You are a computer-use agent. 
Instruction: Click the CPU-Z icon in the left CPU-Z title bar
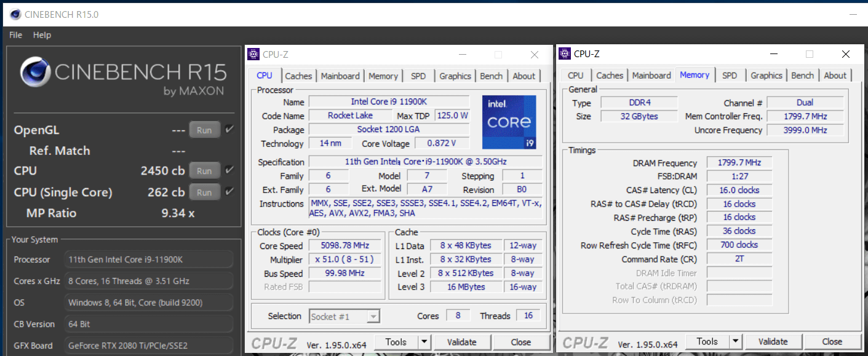coord(253,54)
